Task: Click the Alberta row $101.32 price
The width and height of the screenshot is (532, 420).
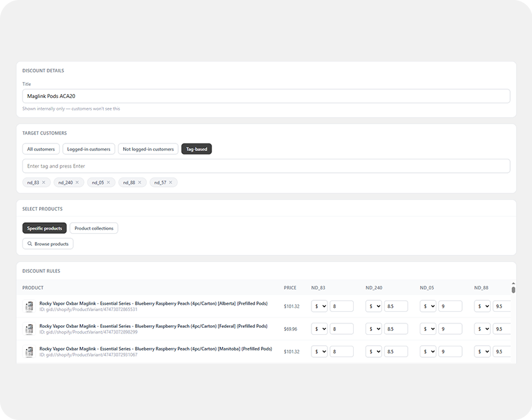Action: [x=292, y=306]
